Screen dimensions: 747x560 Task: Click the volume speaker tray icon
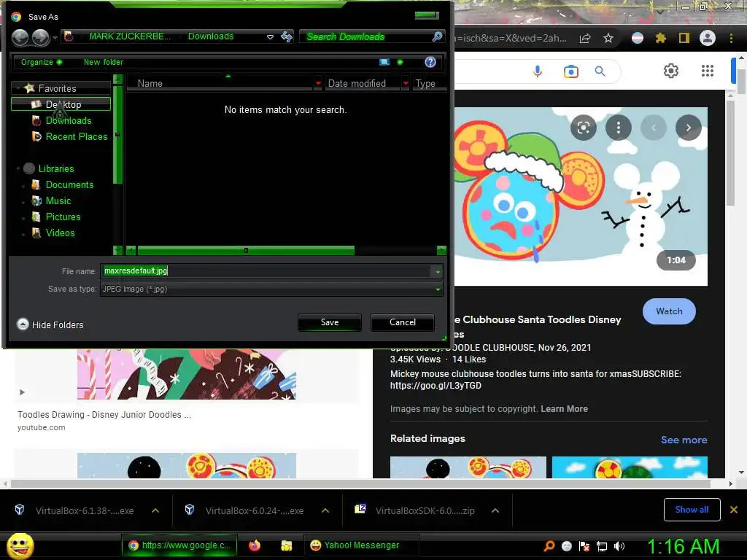(x=619, y=546)
